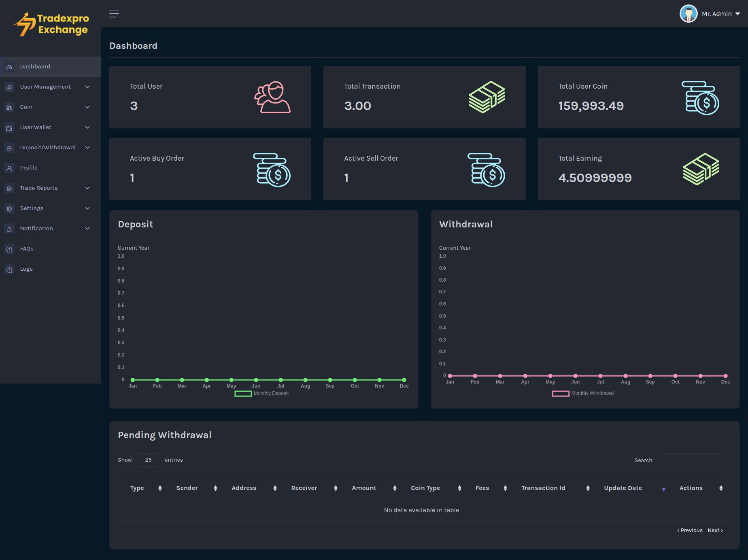Click the Tradexpro Exchange logo
The width and height of the screenshot is (748, 560).
51,24
